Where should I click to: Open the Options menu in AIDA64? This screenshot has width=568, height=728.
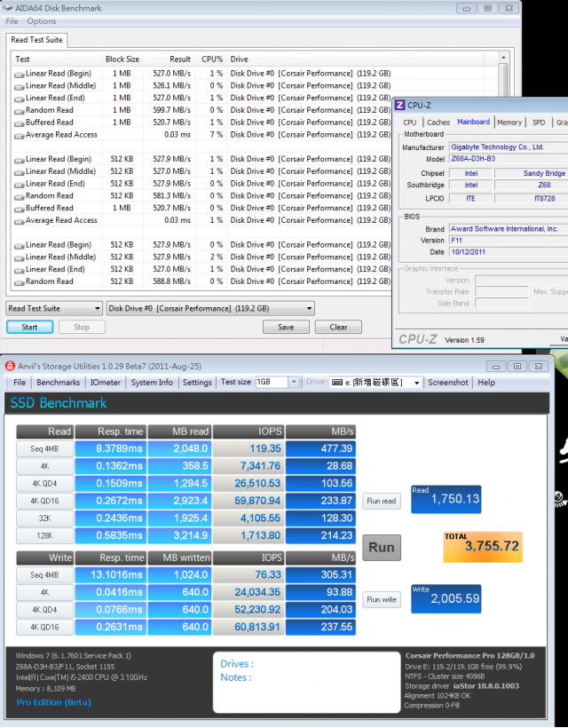click(x=42, y=21)
